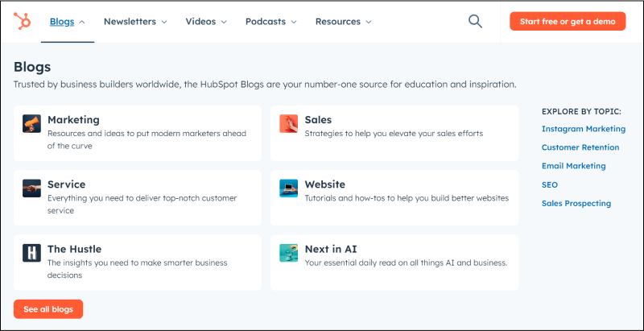Open the Resources nav menu
Viewport: 644px width, 331px height.
point(337,22)
